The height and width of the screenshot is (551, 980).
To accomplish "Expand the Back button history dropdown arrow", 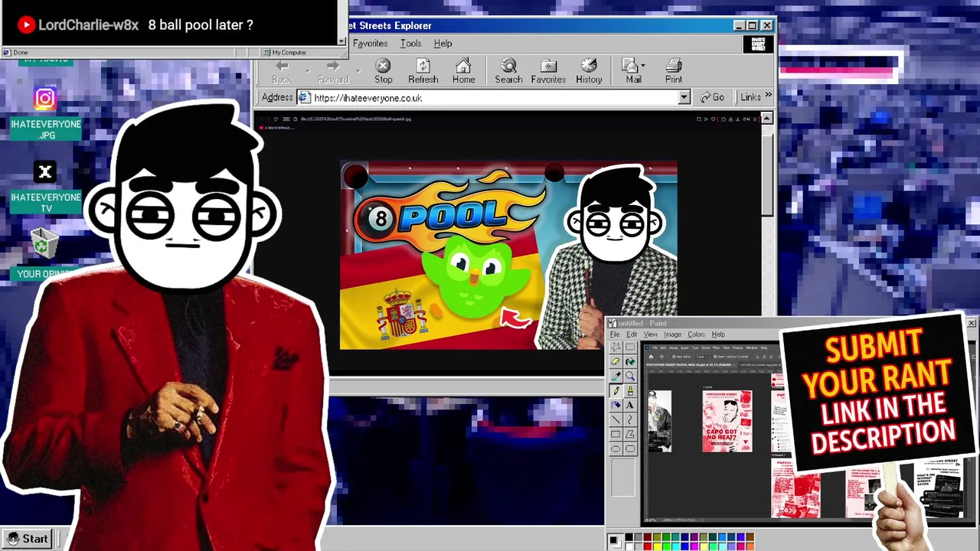I will tap(308, 71).
